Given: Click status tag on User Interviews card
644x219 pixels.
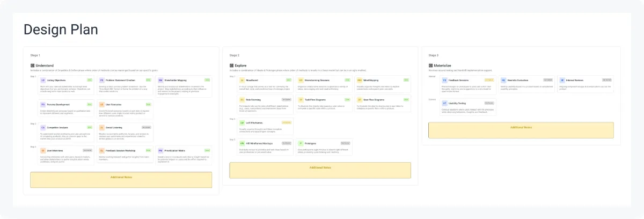Looking at the screenshot, I should 87,150.
